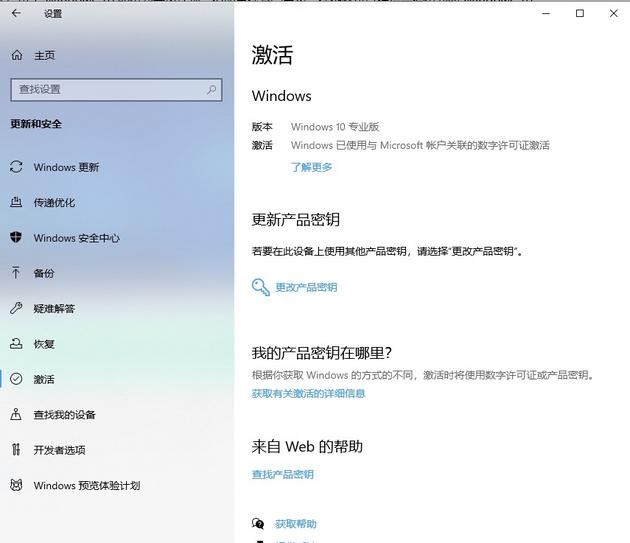Click the 更新和安全 section heading
The width and height of the screenshot is (630, 543).
pos(36,124)
